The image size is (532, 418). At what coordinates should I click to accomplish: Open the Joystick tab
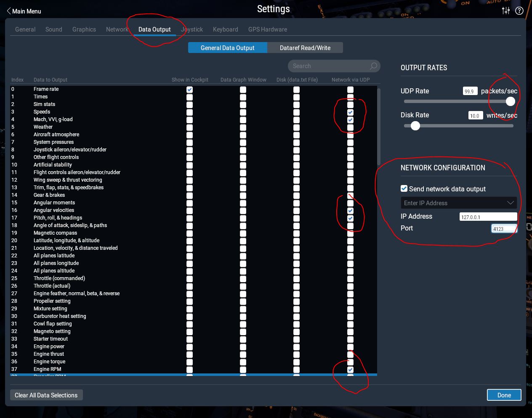192,29
